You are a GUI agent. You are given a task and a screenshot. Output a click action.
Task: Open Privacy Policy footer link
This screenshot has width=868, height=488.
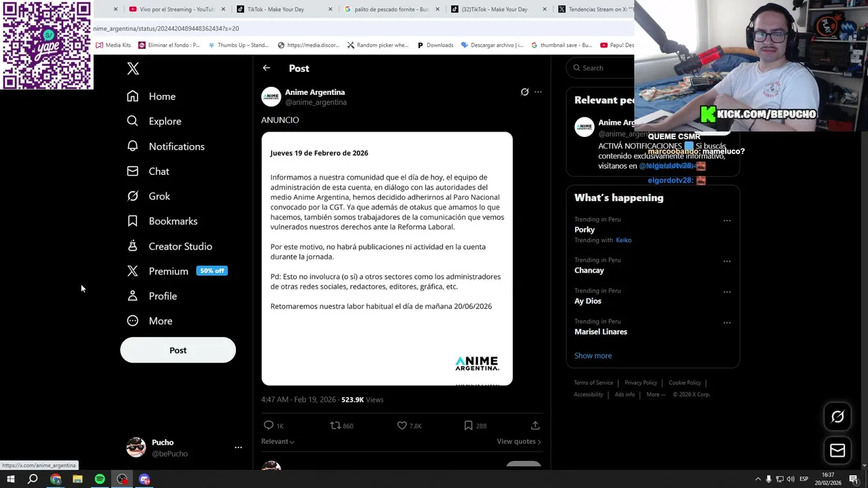(x=641, y=383)
